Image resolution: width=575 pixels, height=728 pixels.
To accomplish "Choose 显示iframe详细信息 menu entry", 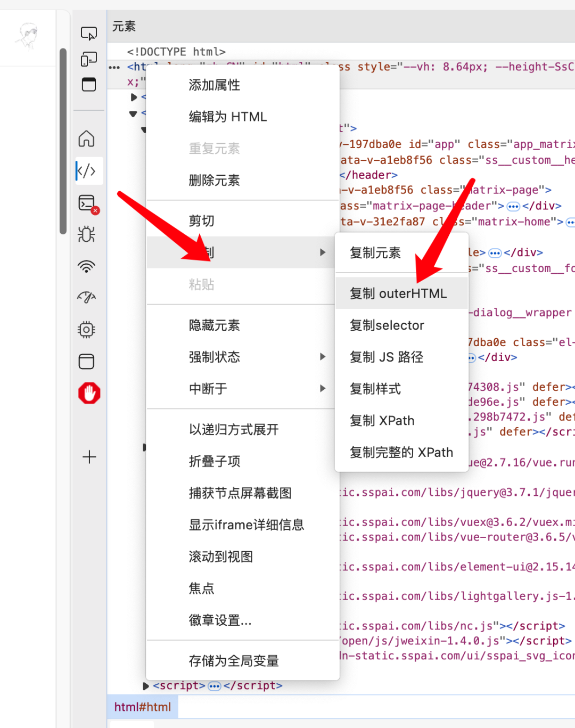I will [x=243, y=525].
